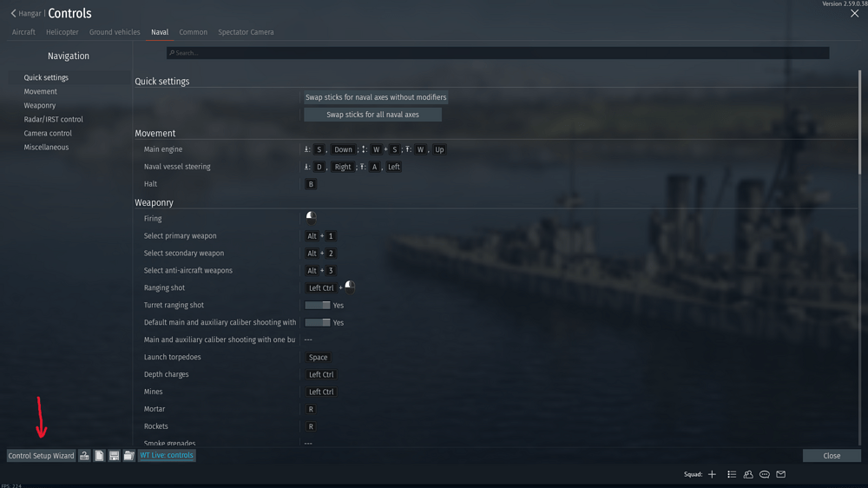Save controls with the floppy disk icon
The width and height of the screenshot is (868, 488).
(114, 455)
